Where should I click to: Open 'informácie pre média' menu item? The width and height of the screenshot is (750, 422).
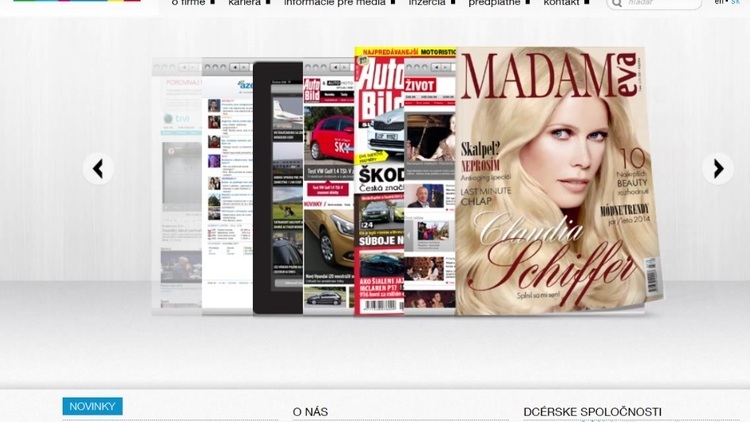tap(334, 3)
